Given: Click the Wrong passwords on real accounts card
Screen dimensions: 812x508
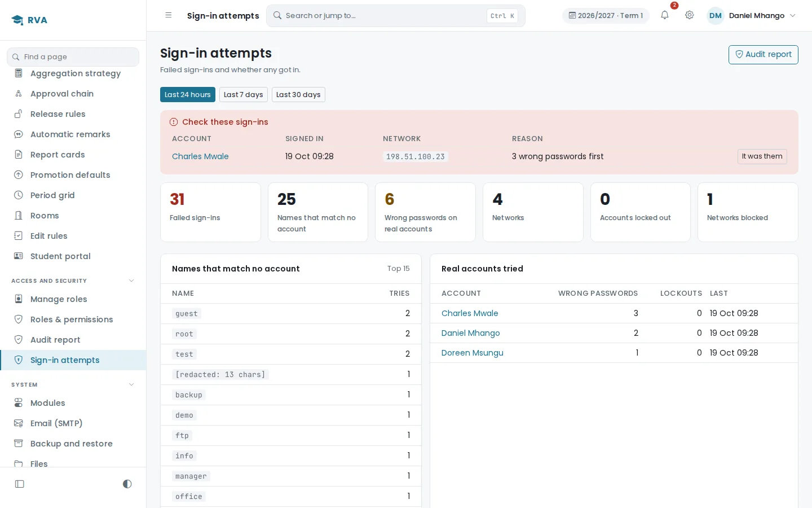Looking at the screenshot, I should 425,212.
